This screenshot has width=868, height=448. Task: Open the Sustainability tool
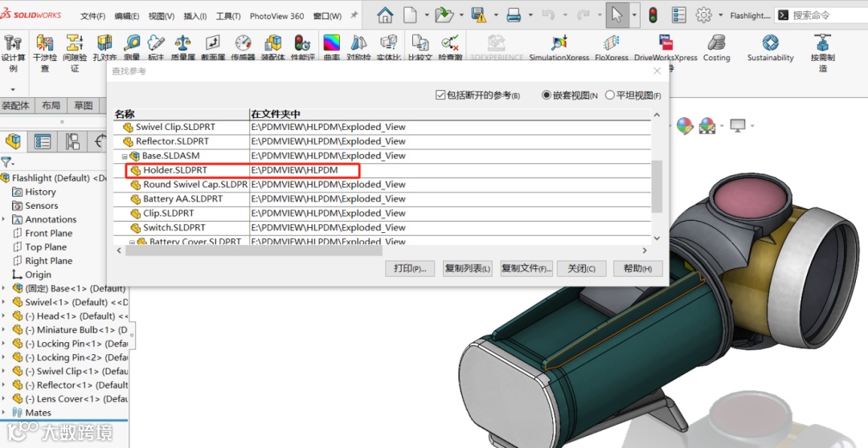pos(770,47)
